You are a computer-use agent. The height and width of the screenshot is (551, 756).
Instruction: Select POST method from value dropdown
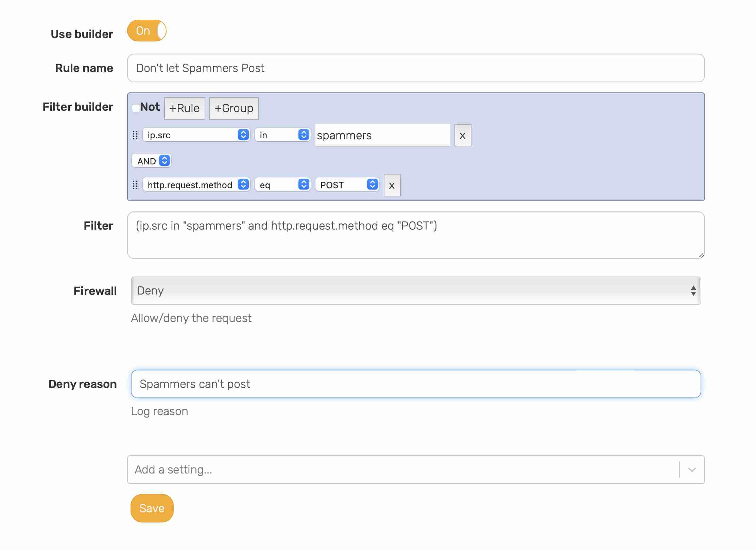click(x=347, y=185)
